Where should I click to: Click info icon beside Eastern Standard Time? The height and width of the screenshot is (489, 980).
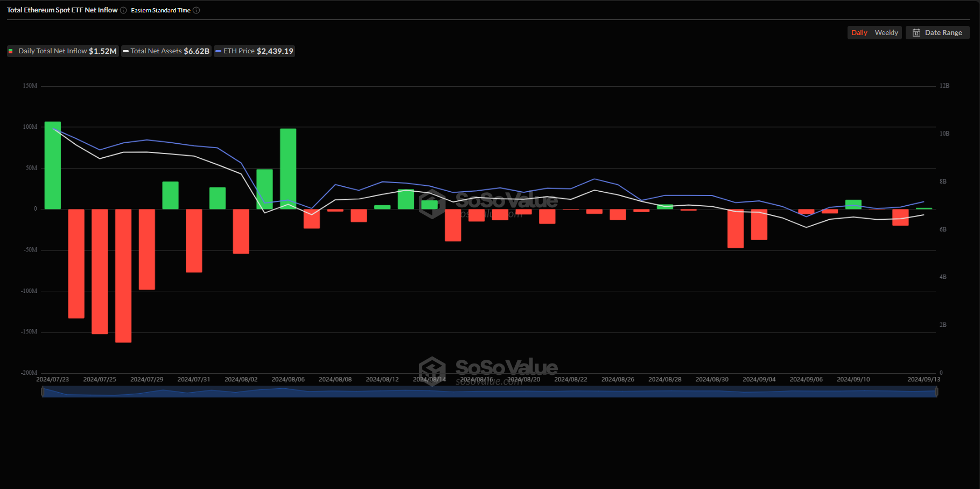tap(196, 10)
